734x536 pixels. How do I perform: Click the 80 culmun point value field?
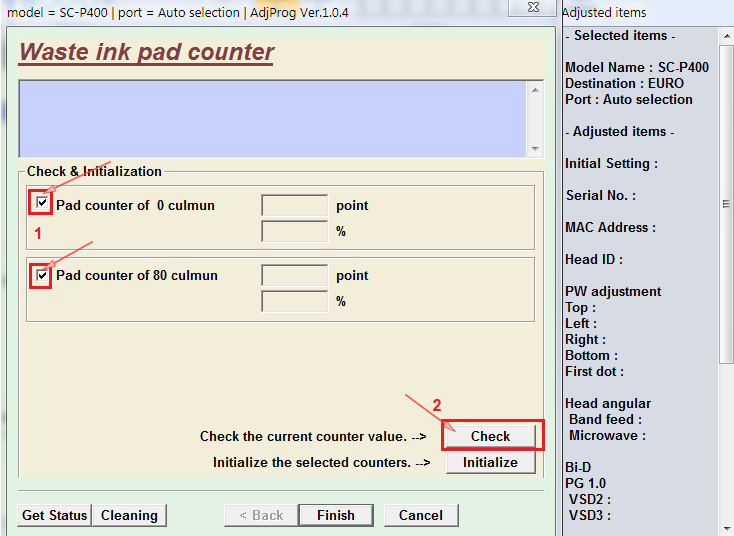[294, 275]
